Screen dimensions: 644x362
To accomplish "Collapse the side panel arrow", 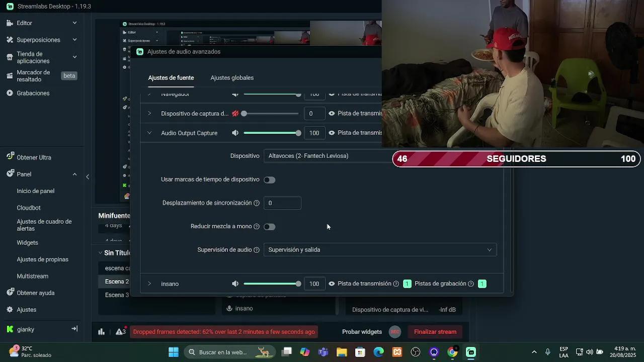I will [88, 177].
